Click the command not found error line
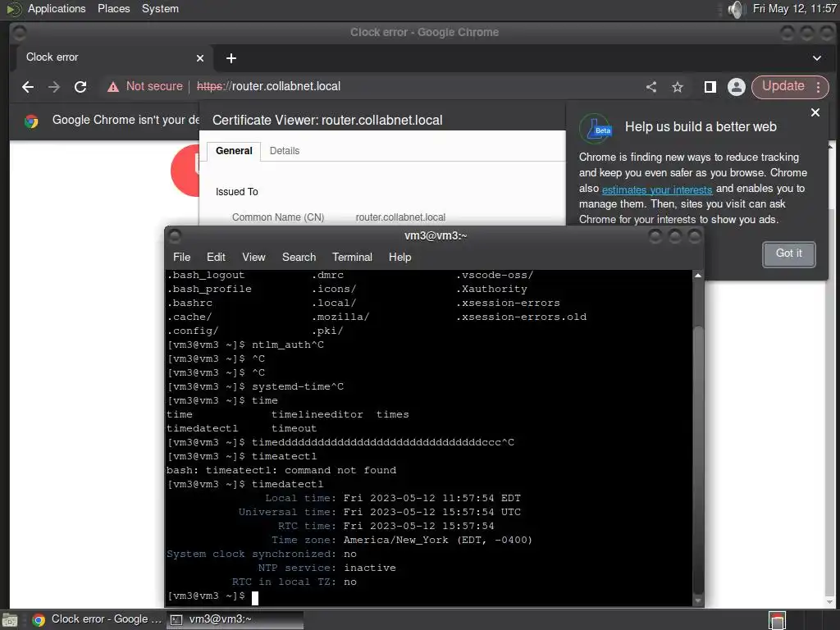Viewport: 840px width, 630px height. tap(281, 470)
